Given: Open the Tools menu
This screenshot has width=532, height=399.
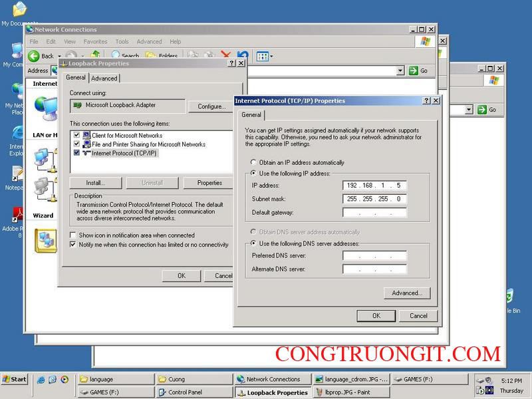Looking at the screenshot, I should 122,41.
